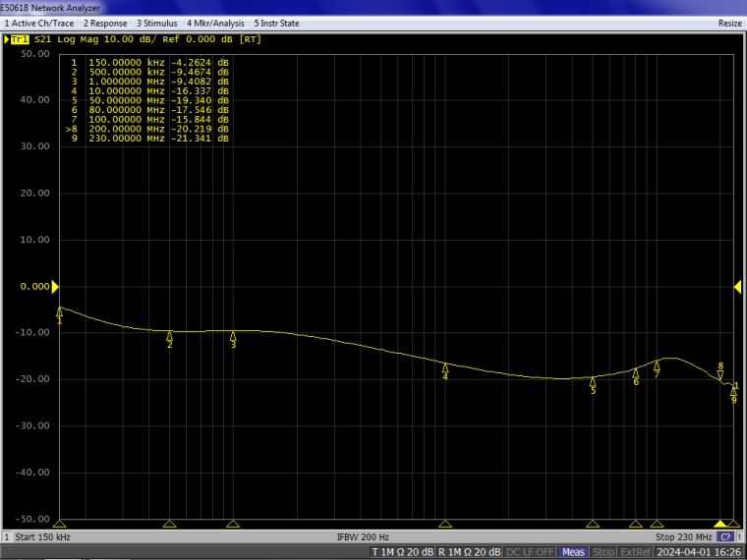The width and height of the screenshot is (747, 560).
Task: Open the Active Ch/Trace menu
Action: pos(39,23)
